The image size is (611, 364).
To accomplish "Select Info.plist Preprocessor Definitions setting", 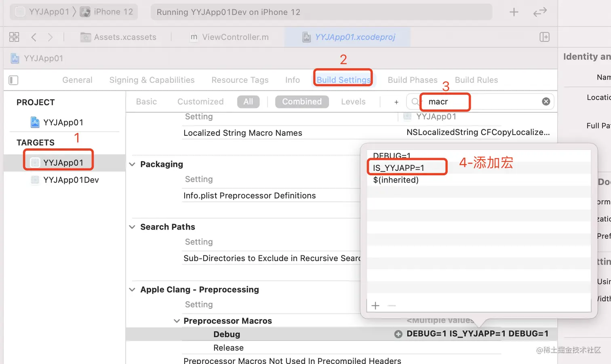I will (250, 196).
